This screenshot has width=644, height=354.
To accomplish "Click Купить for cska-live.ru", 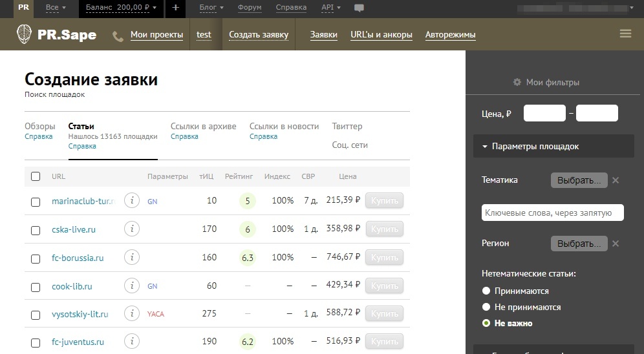I will click(385, 229).
